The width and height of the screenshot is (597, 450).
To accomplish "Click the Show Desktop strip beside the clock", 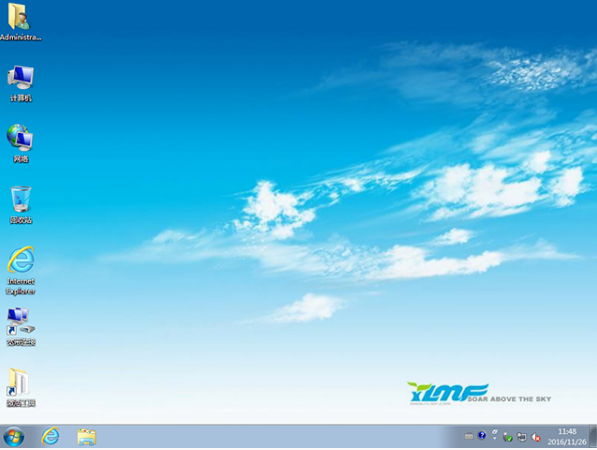I will pyautogui.click(x=593, y=437).
